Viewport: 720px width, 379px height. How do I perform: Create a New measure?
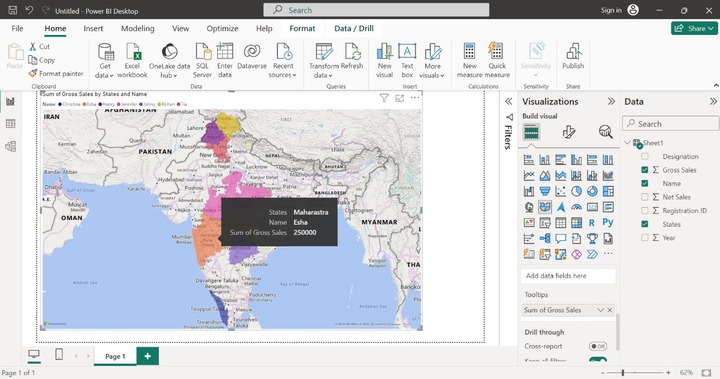coord(469,61)
